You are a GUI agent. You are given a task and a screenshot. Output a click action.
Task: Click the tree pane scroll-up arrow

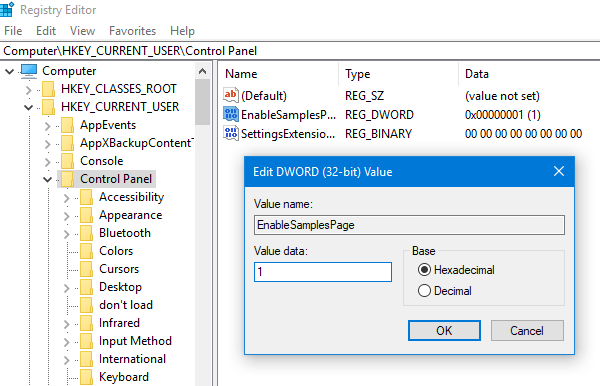click(202, 71)
